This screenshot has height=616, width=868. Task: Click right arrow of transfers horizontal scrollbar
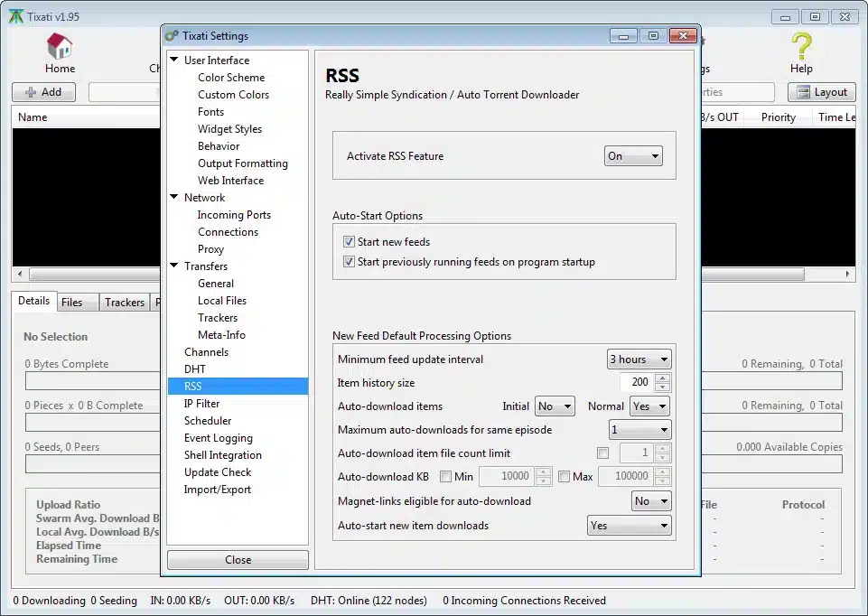coord(847,274)
